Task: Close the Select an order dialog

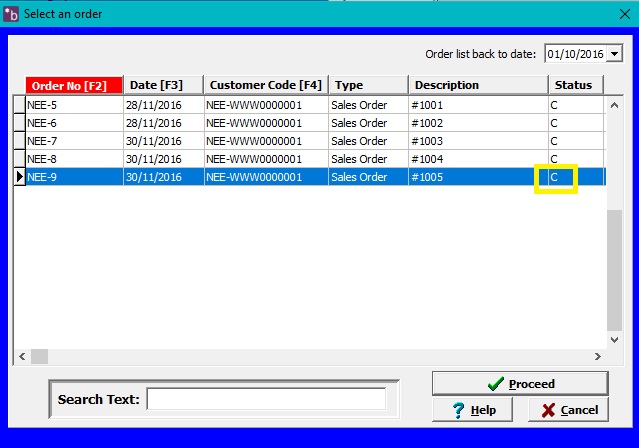Action: click(625, 14)
